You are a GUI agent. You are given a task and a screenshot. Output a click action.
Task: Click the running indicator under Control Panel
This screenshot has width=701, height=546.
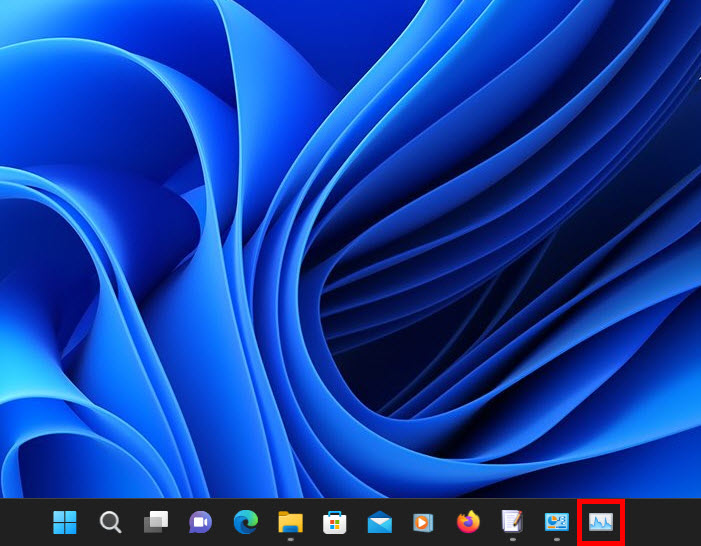pos(556,539)
